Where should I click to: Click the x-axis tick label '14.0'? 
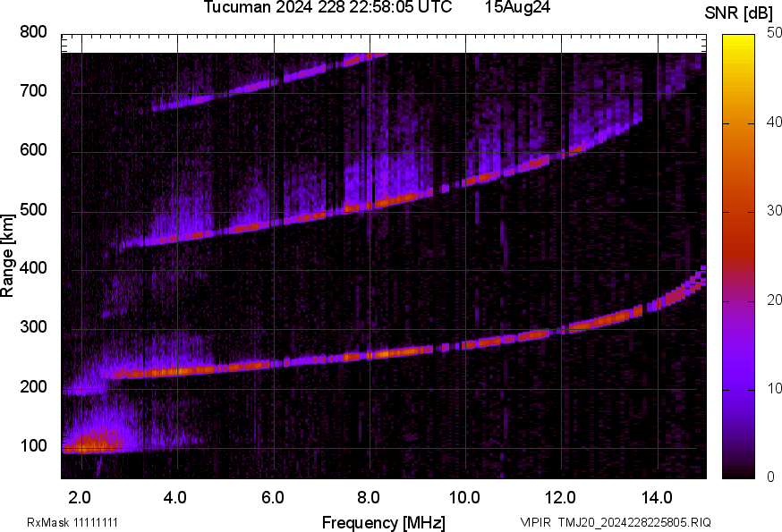click(x=657, y=497)
